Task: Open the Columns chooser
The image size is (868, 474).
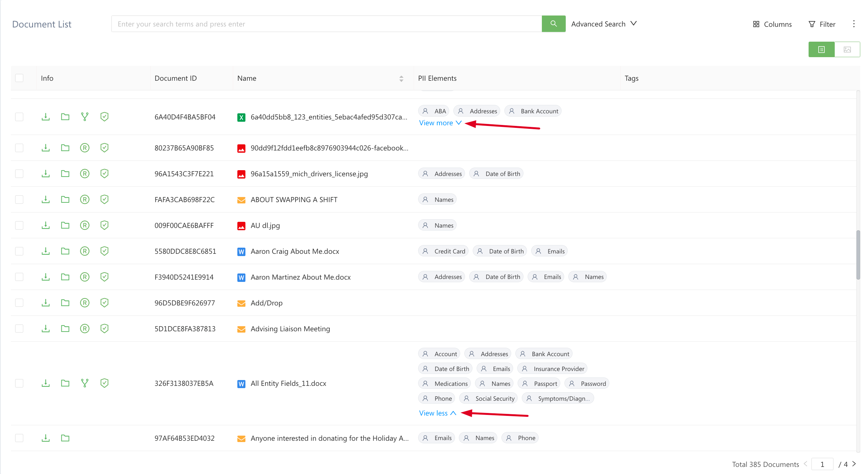Action: pos(772,24)
